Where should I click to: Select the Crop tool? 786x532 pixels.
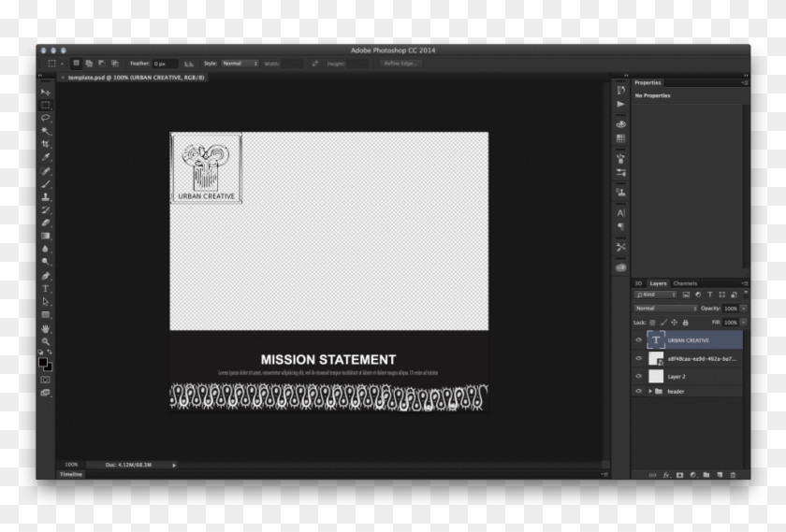[46, 144]
